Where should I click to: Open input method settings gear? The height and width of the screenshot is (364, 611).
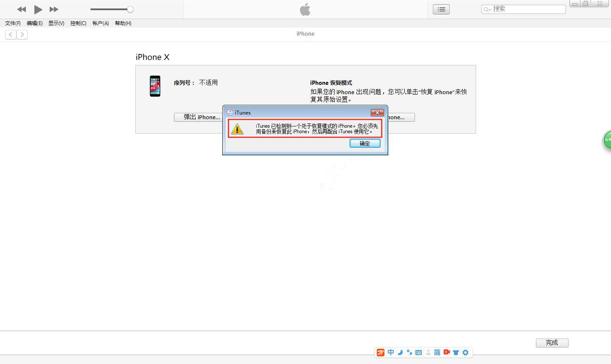click(x=465, y=353)
